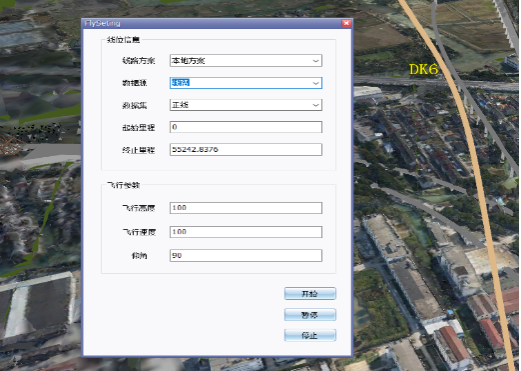Click the 线位信息 group box heading
521x371 pixels.
123,40
